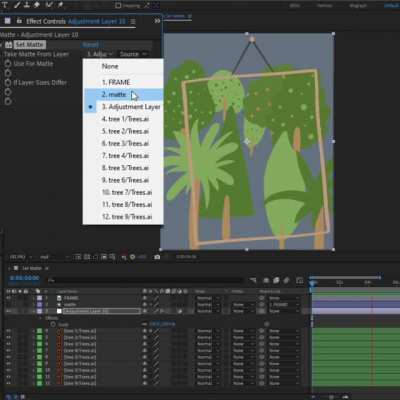This screenshot has width=400, height=400.
Task: Open the Source dropdown beside the layer selector
Action: (133, 54)
